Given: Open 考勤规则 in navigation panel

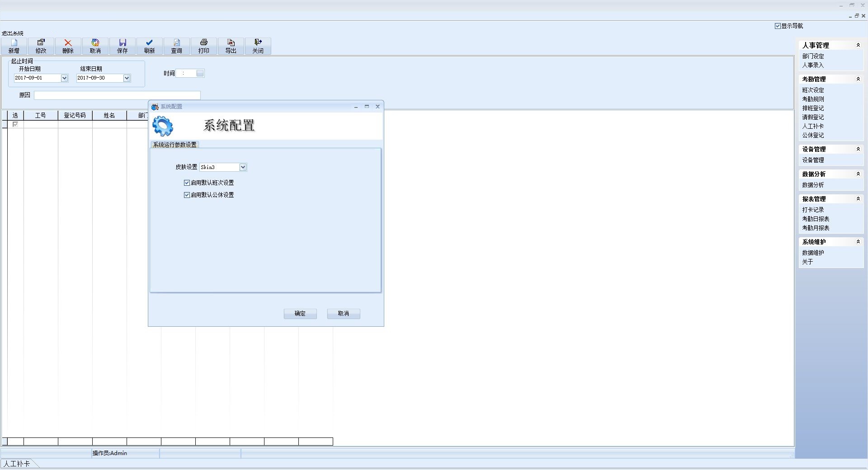Looking at the screenshot, I should click(813, 99).
